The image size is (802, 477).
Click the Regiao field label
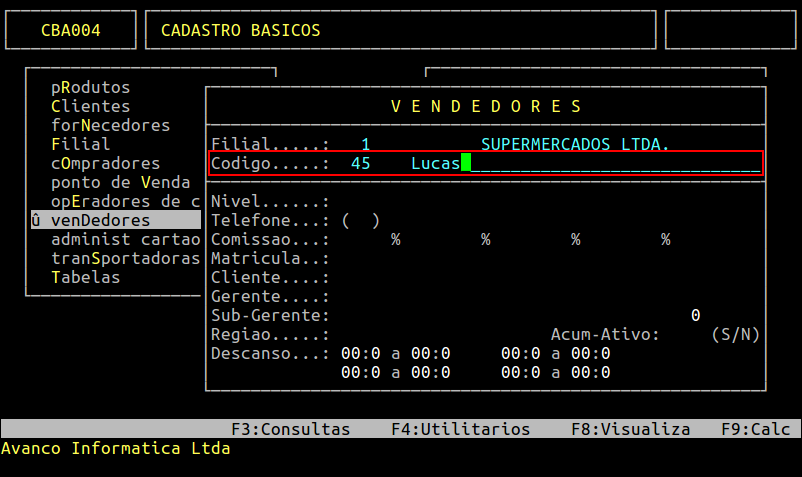pos(270,334)
